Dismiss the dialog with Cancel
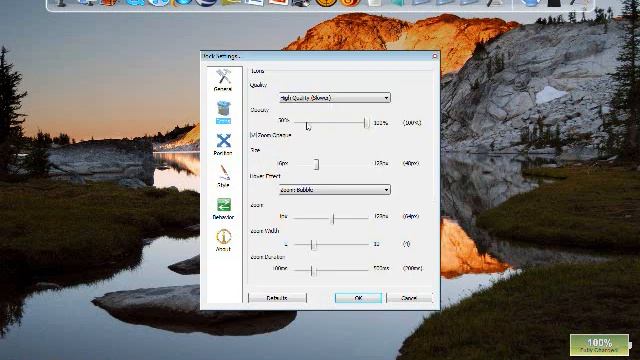640x360 pixels. pyautogui.click(x=409, y=298)
